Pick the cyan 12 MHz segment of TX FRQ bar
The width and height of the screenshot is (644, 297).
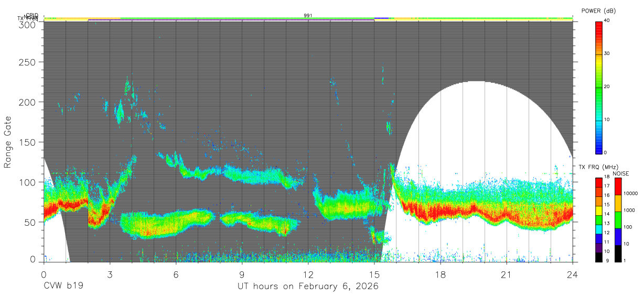click(x=599, y=229)
